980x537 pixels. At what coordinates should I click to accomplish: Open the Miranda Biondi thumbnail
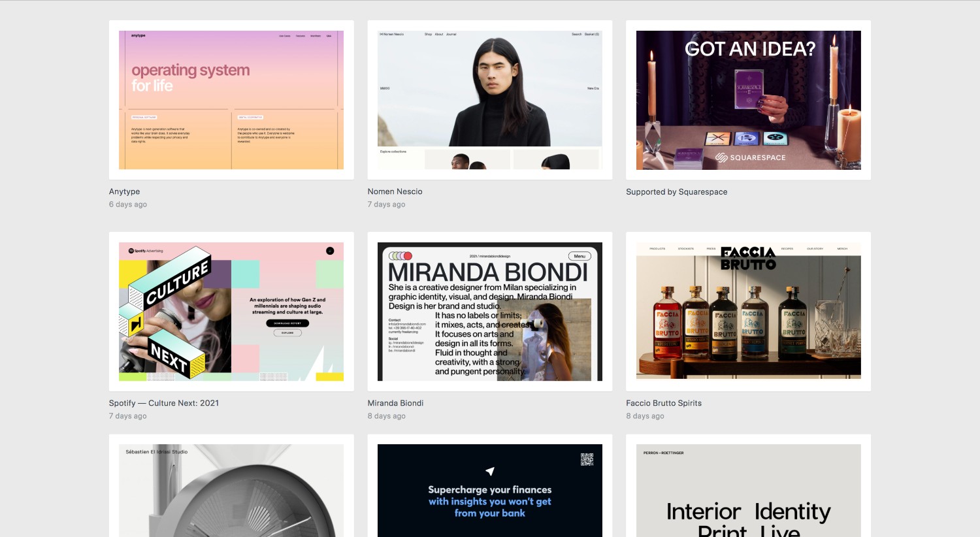[x=490, y=312]
